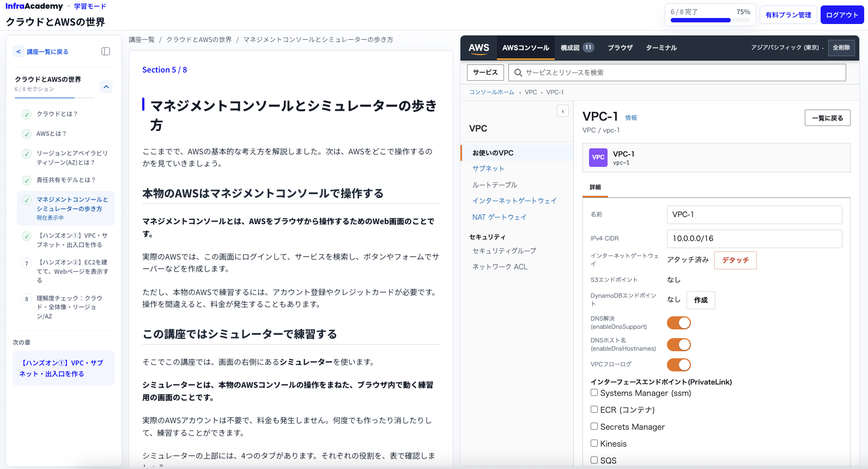Click コンソールホーム breadcrumb link
Screen dimensions: 868x469
[x=491, y=92]
